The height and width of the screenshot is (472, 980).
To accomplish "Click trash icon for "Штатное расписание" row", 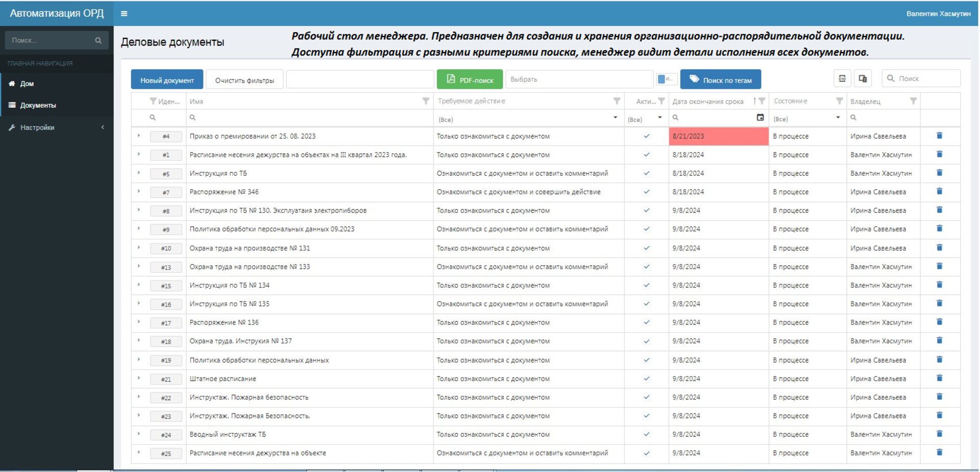I will (x=939, y=379).
